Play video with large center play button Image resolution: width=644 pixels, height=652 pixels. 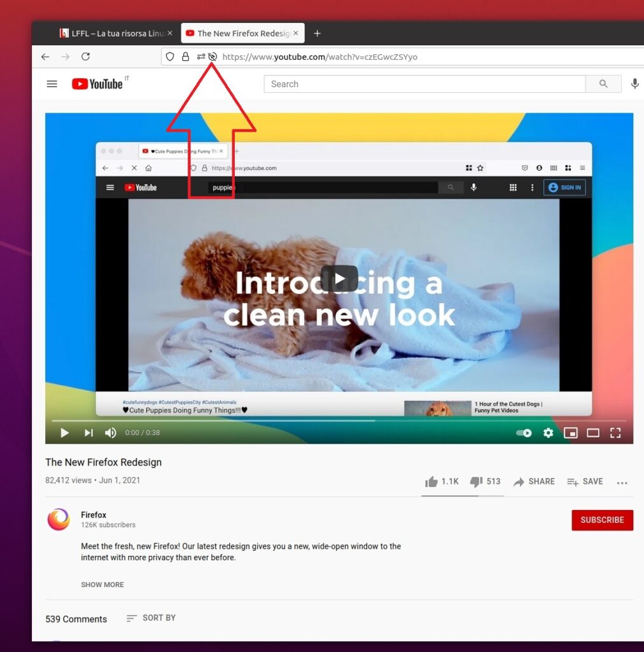(x=339, y=278)
